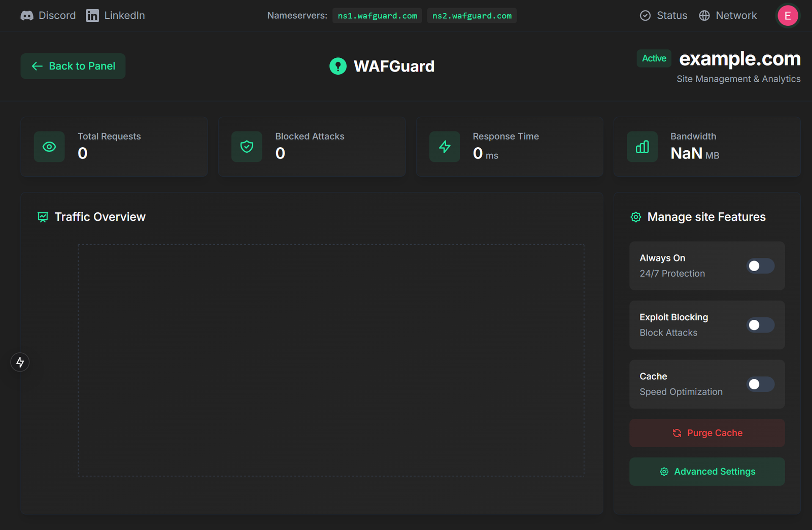Go back with Back to Panel button
The image size is (812, 530).
pyautogui.click(x=73, y=66)
